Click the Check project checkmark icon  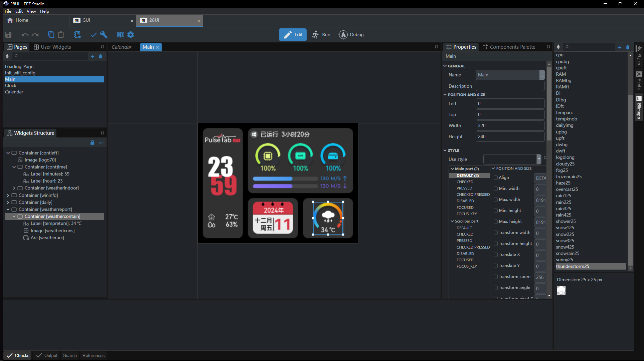[94, 35]
